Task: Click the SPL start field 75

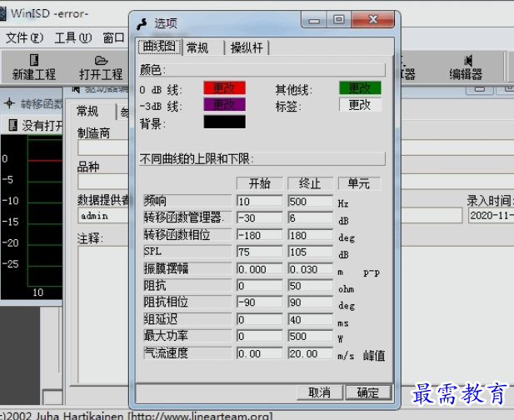Action: coord(259,252)
